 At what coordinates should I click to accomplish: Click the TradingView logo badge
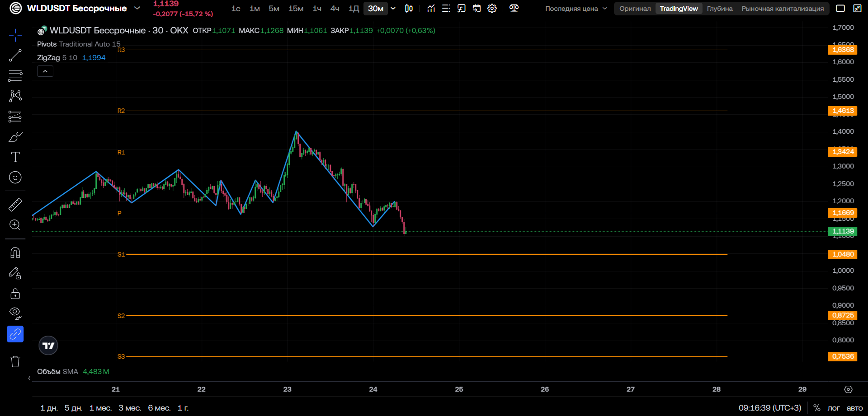[48, 346]
